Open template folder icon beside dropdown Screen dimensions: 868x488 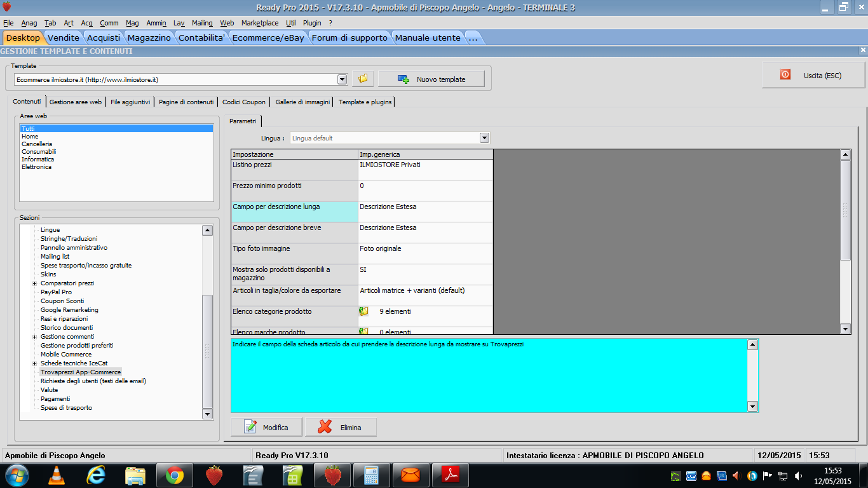click(x=363, y=79)
